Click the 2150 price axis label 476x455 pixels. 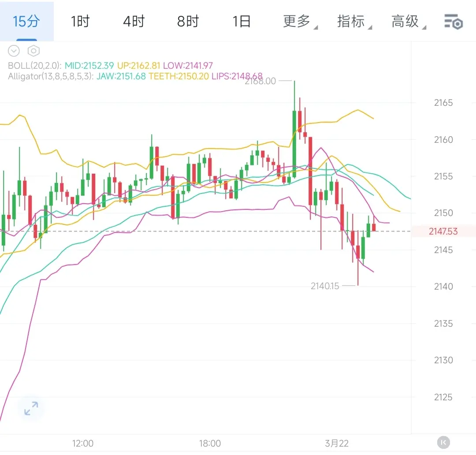(443, 213)
